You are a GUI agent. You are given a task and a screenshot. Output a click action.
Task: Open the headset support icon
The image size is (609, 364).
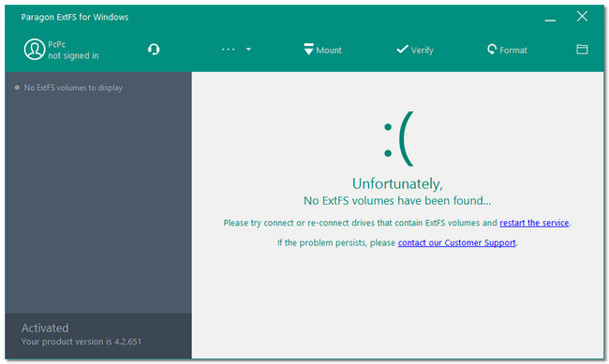tap(154, 50)
